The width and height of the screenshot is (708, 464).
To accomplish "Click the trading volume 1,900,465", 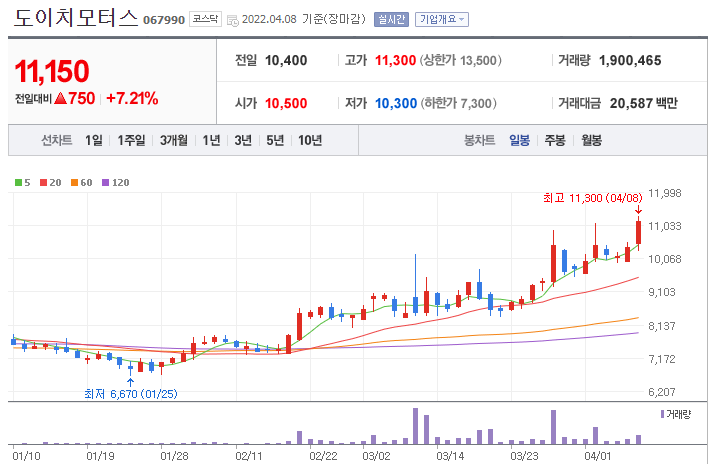I will 630,60.
